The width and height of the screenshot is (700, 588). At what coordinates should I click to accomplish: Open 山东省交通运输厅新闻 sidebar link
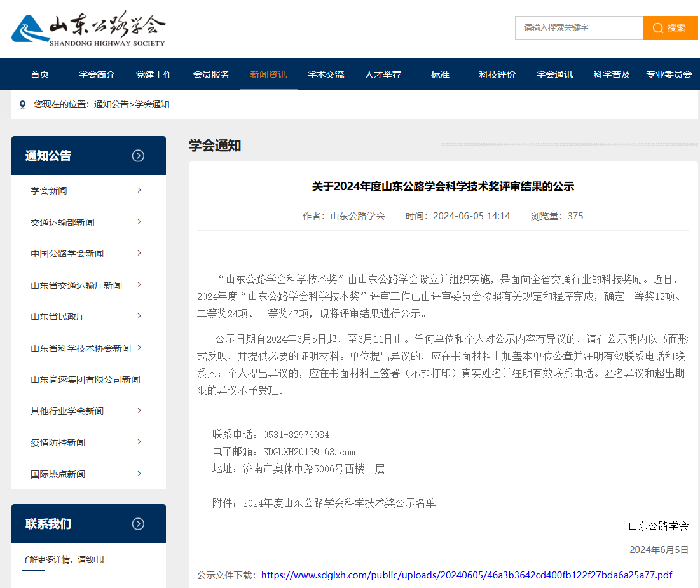[x=76, y=285]
